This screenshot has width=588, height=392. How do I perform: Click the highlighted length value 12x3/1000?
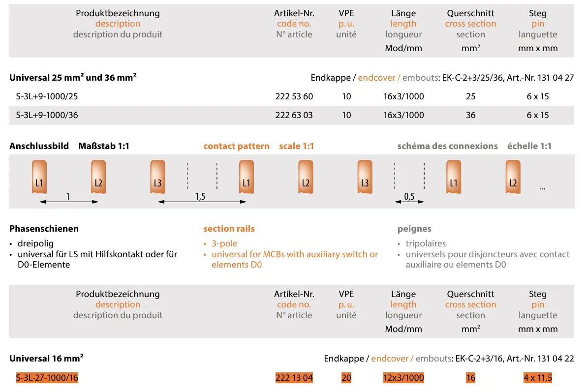click(403, 378)
